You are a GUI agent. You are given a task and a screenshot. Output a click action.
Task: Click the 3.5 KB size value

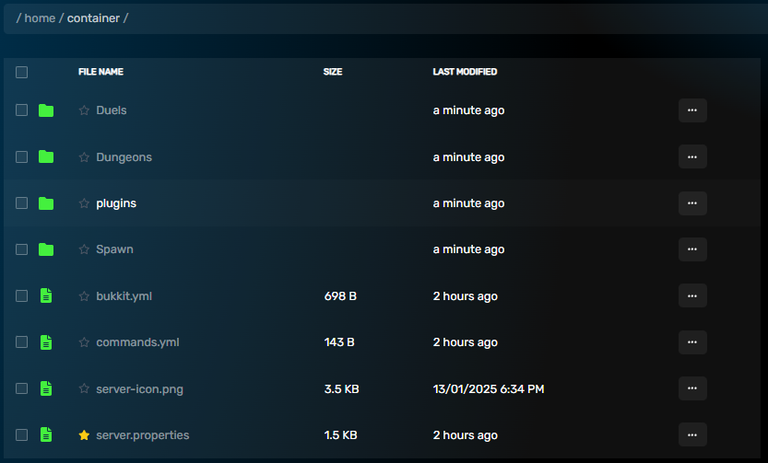point(342,389)
